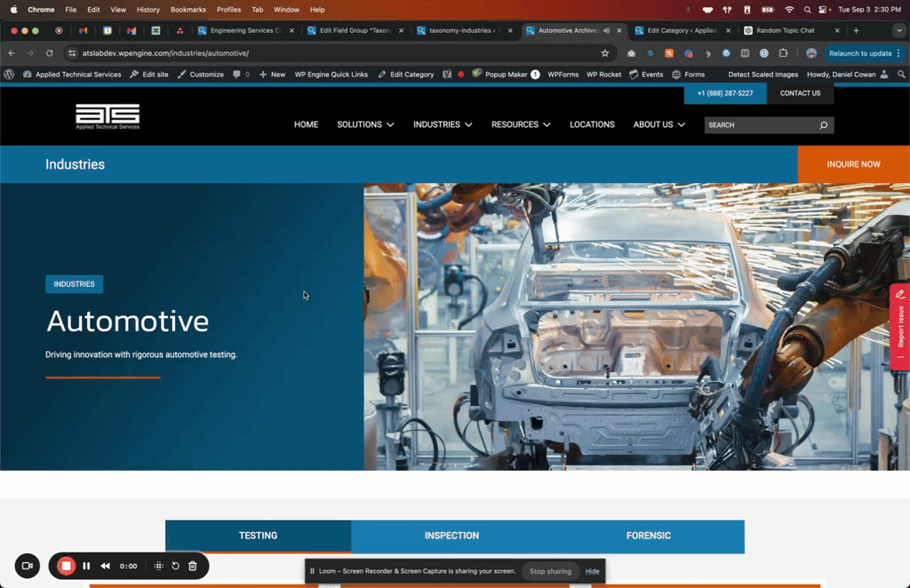Click the site search magnifier icon

click(x=823, y=125)
